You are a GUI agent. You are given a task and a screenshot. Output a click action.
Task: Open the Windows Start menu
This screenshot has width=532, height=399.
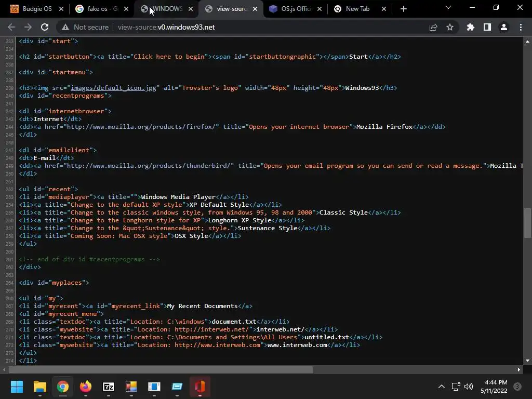click(17, 387)
